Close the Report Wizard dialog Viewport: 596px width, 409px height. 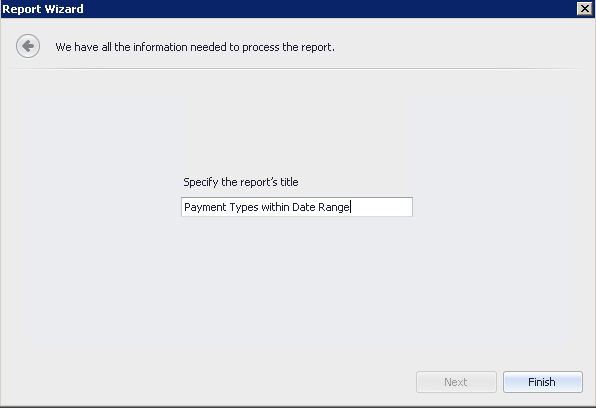(x=584, y=8)
